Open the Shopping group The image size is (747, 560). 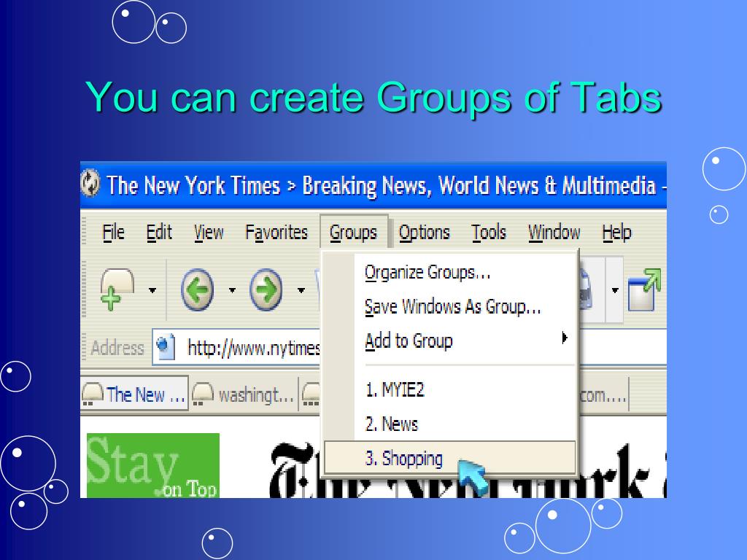click(x=449, y=458)
